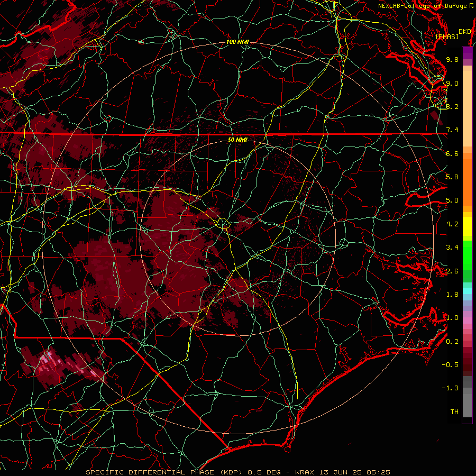Select the -1.3 value on the color scale

(450, 388)
